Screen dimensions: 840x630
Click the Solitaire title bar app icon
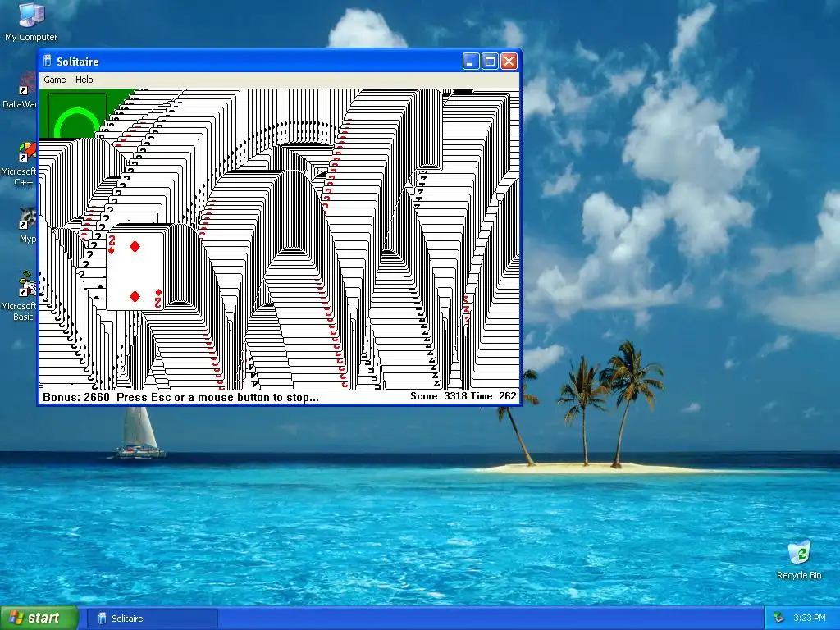click(47, 61)
